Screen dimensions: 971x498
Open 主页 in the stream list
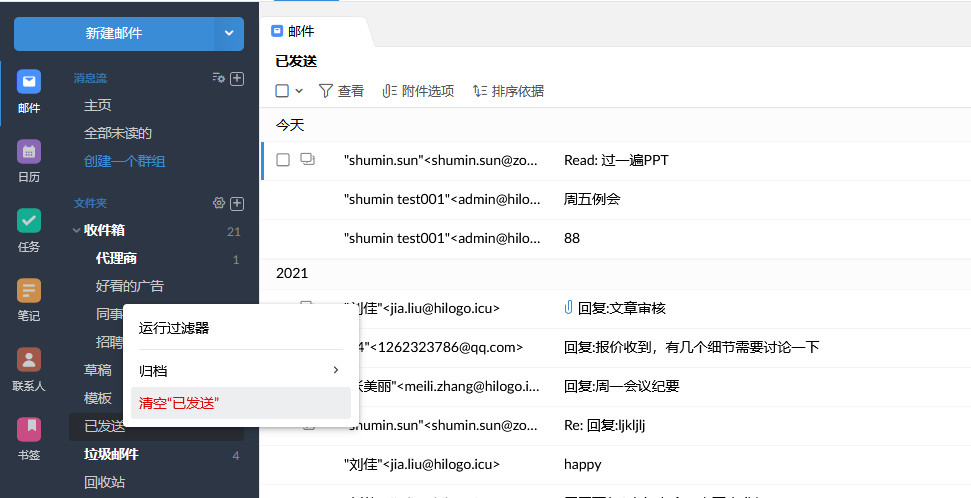coord(98,105)
